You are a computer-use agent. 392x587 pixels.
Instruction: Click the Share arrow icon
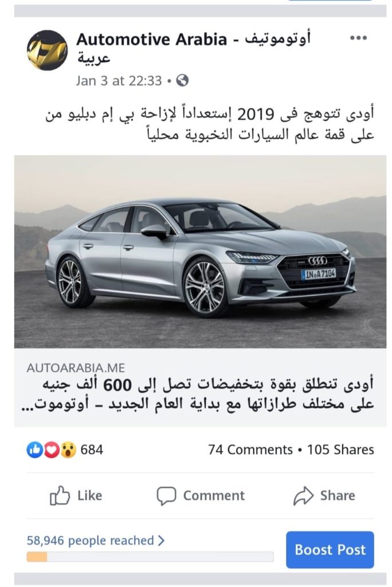(303, 496)
